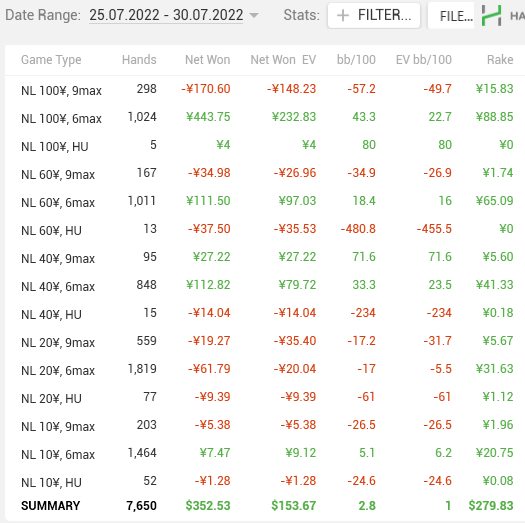Viewport: 525px width, 523px height.
Task: Click summary total hands 7,650
Action: 142,506
